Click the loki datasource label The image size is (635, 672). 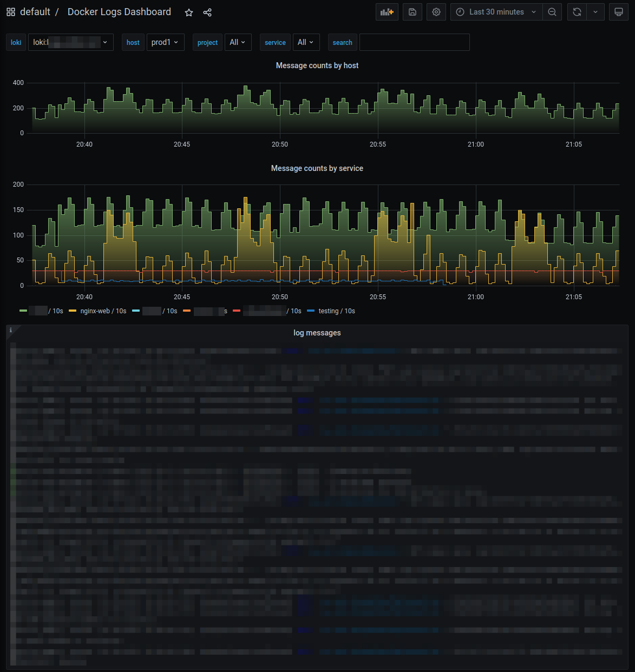16,42
